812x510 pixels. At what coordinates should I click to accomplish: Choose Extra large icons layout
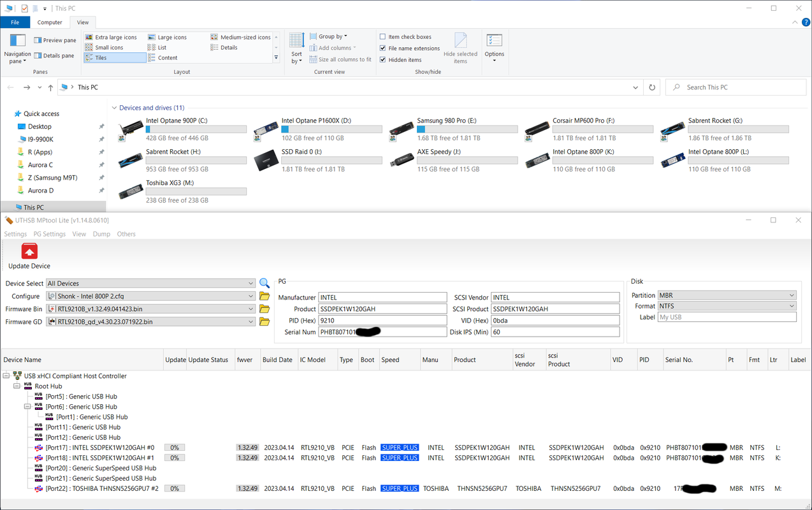tap(111, 37)
